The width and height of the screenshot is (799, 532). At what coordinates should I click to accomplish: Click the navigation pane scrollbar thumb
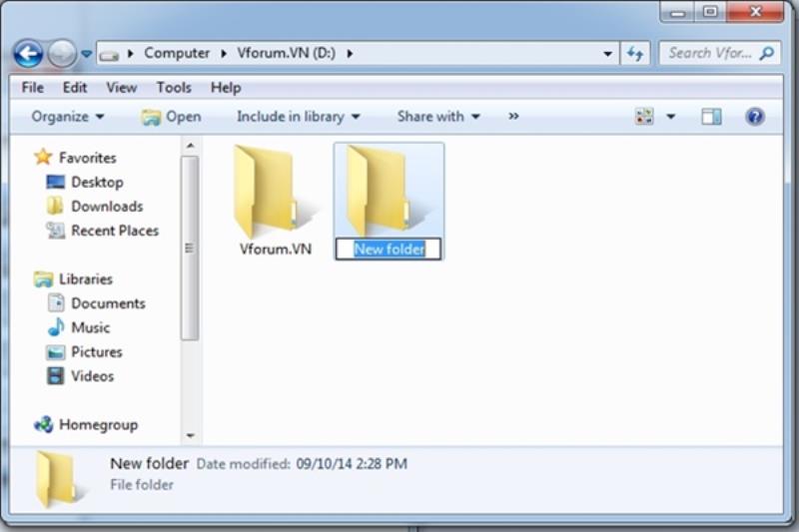[x=190, y=248]
